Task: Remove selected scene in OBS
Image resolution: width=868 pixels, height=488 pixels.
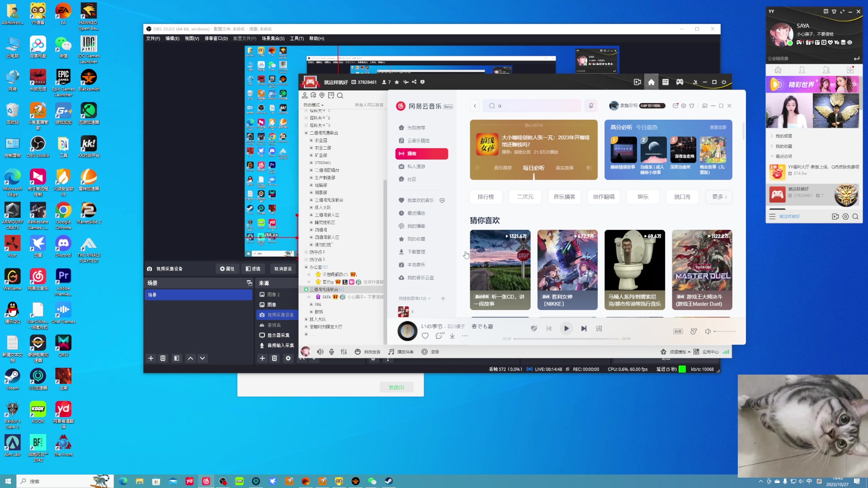Action: coord(163,358)
